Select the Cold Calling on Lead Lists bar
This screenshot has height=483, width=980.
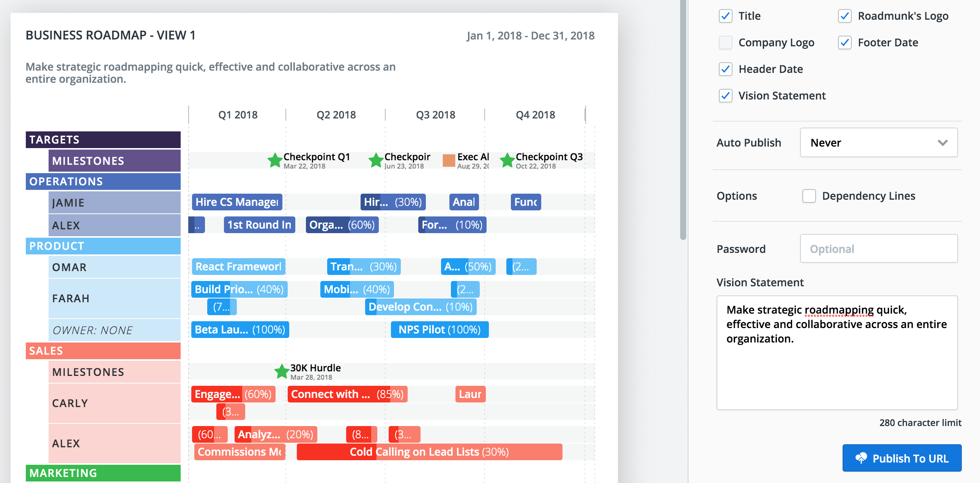coord(429,452)
